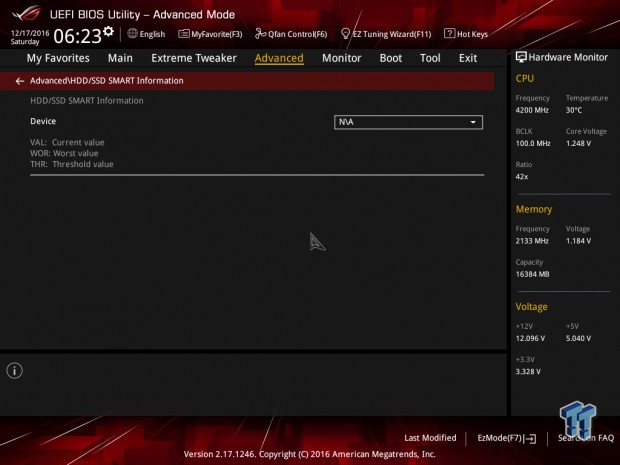
Task: Click the 100.0 MHz BCLK value
Action: [x=533, y=144]
